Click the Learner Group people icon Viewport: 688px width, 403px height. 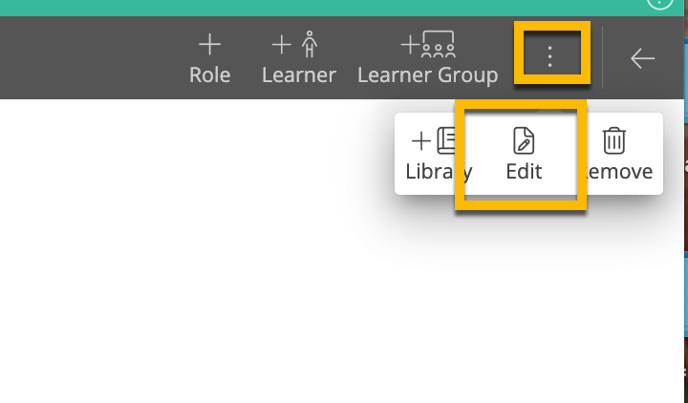click(x=438, y=44)
